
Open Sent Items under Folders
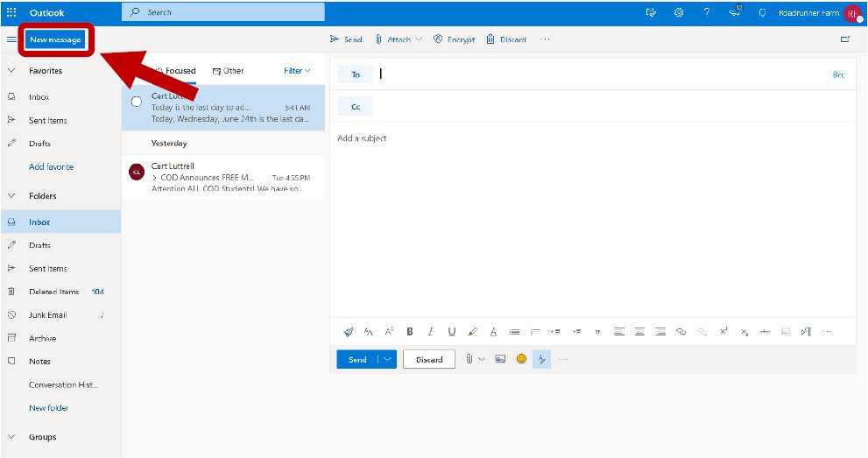[61, 268]
